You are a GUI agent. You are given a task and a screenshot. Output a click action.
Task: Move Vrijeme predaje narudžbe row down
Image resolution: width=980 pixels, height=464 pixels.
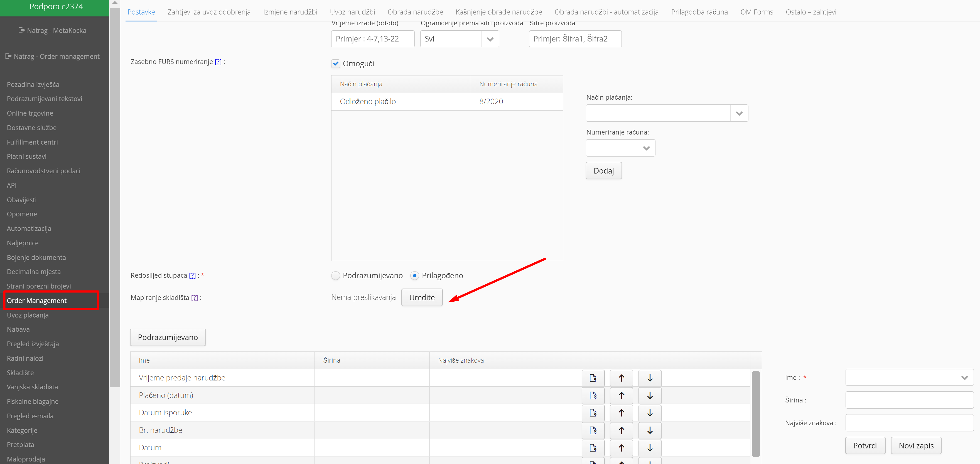click(649, 378)
